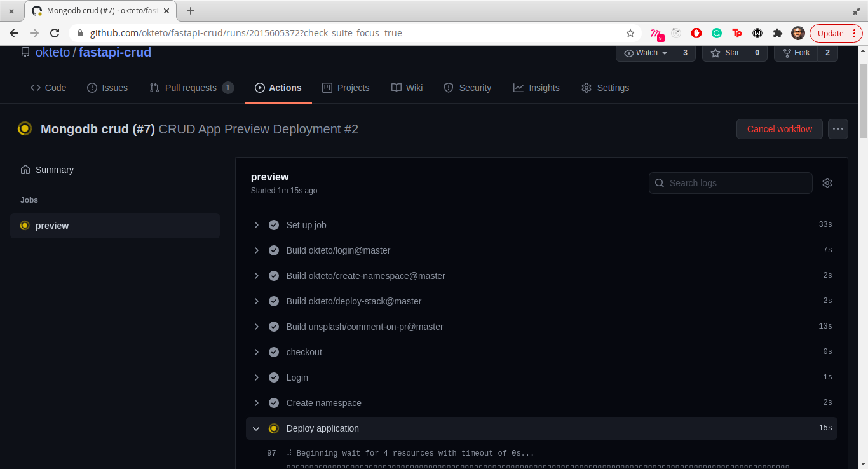Click Cancel workflow button
Screen dimensions: 868x469
click(780, 129)
